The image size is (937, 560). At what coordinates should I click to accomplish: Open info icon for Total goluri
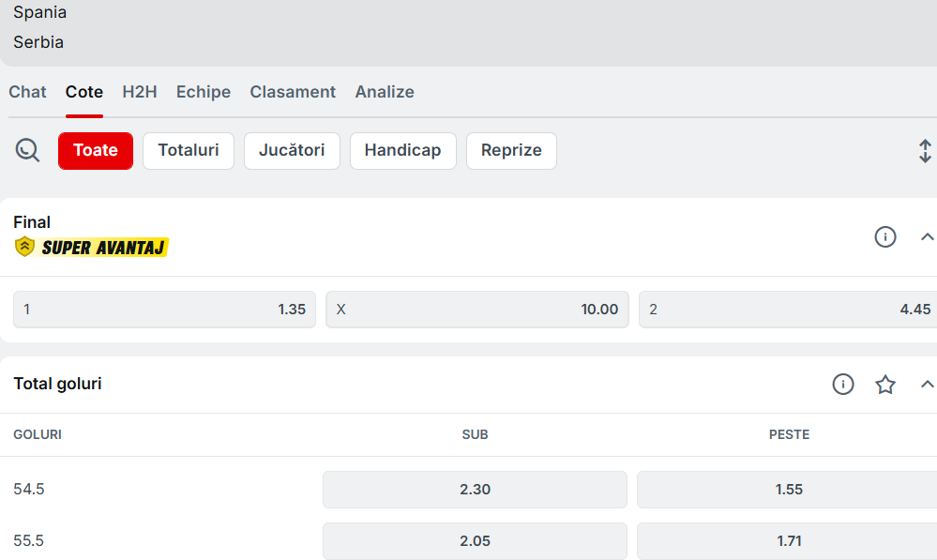843,384
